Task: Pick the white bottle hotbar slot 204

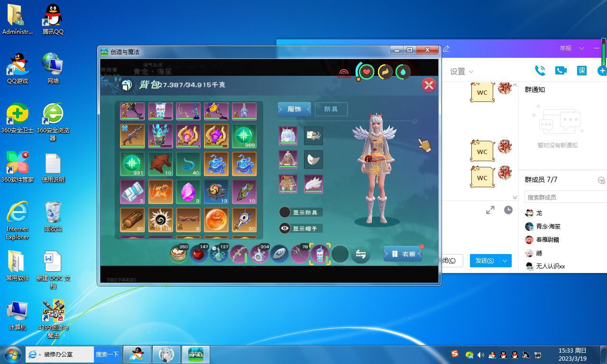Action: [x=259, y=254]
